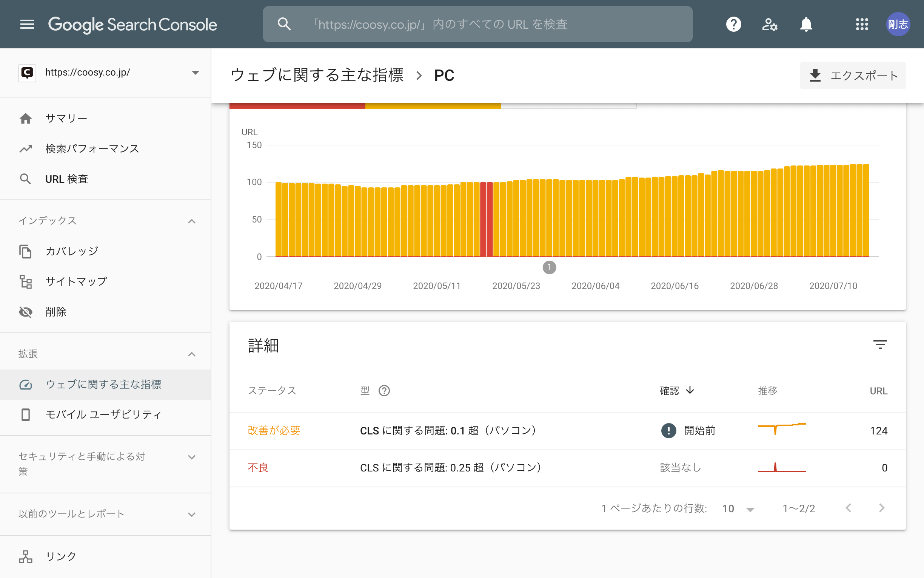
Task: Click URL count 124
Action: click(878, 431)
